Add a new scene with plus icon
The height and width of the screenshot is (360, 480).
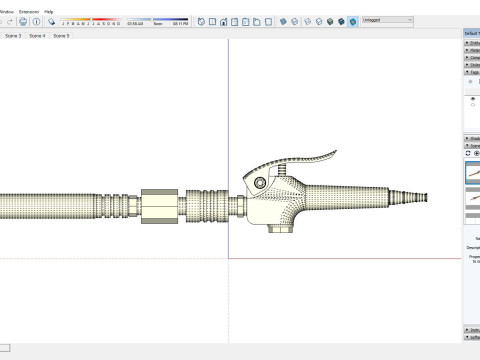[x=477, y=153]
